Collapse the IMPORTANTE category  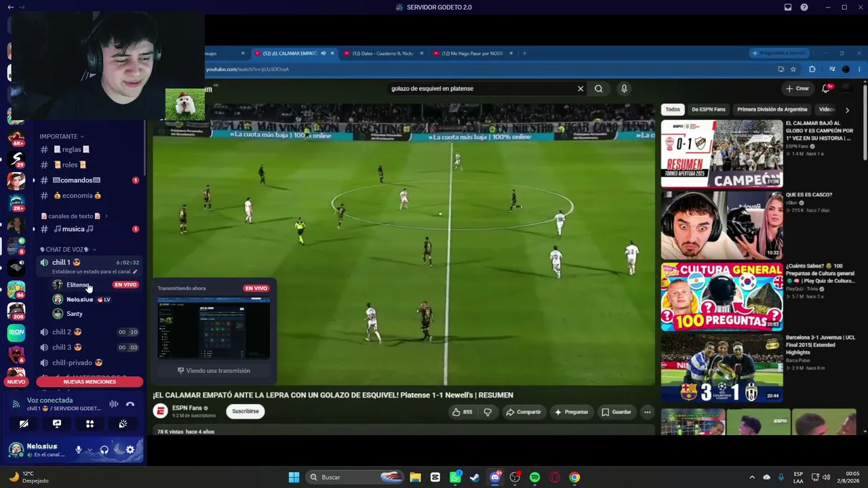[62, 136]
